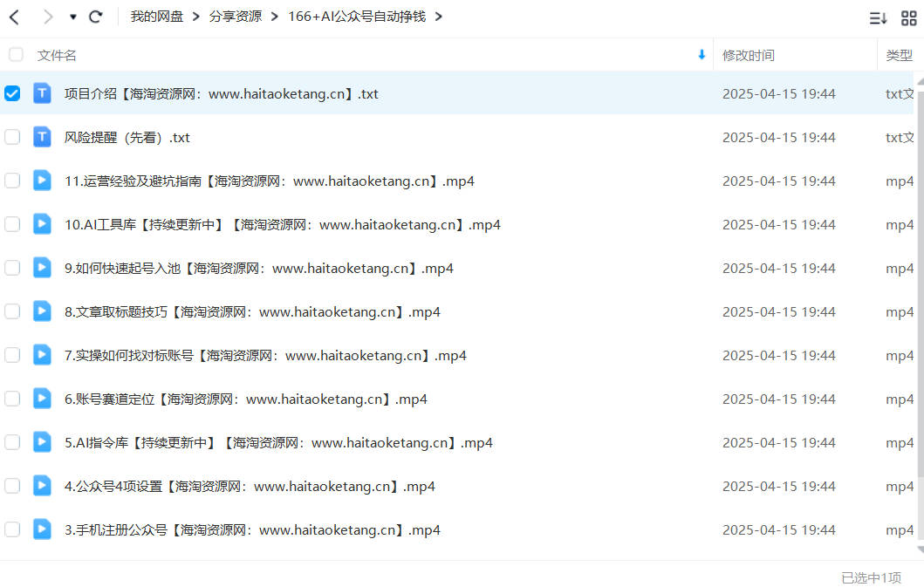The height and width of the screenshot is (587, 924).
Task: Click modified time of 6.账号赛道定位 row
Action: [x=779, y=399]
